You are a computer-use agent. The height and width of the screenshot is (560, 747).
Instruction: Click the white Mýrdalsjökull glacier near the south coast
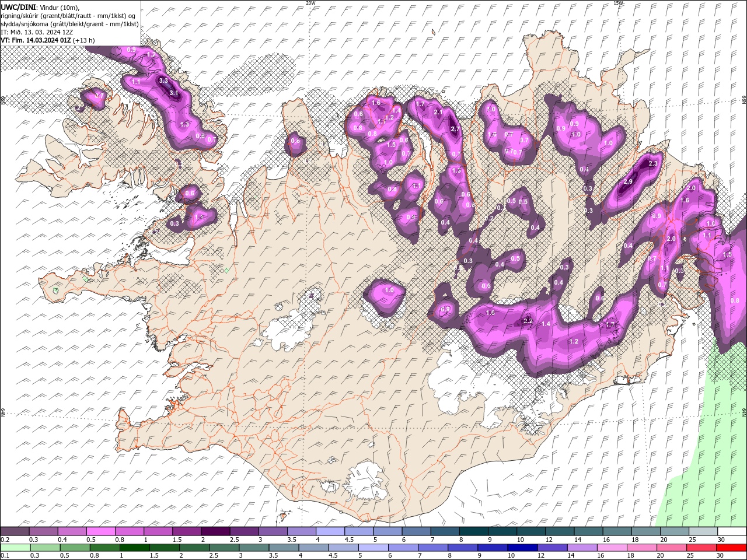tap(366, 481)
